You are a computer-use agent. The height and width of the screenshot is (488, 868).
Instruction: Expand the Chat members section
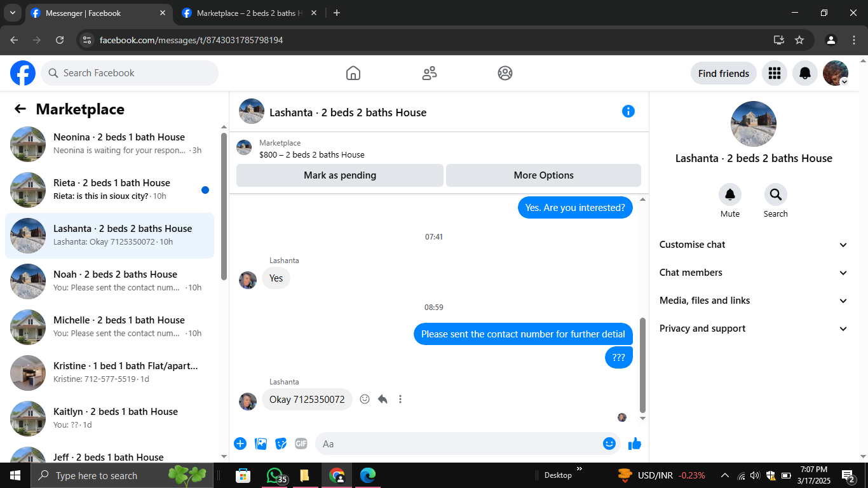(754, 273)
